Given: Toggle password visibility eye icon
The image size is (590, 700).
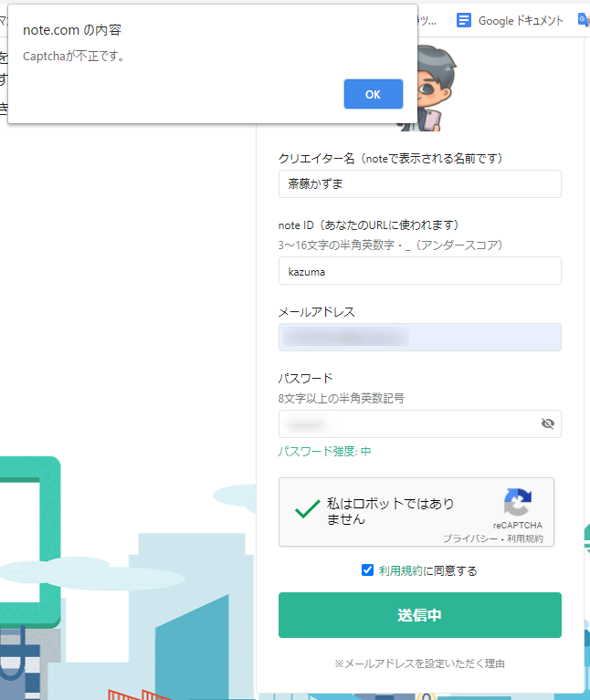Looking at the screenshot, I should coord(548,423).
